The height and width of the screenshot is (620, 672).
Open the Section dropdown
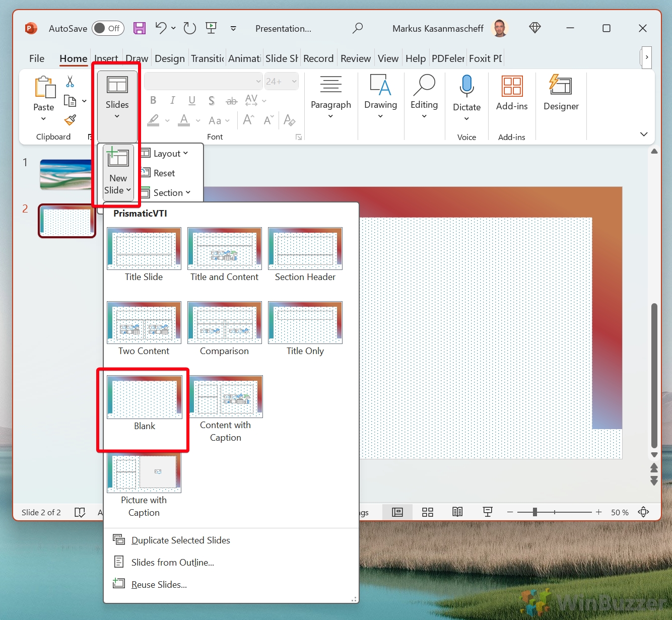(172, 193)
